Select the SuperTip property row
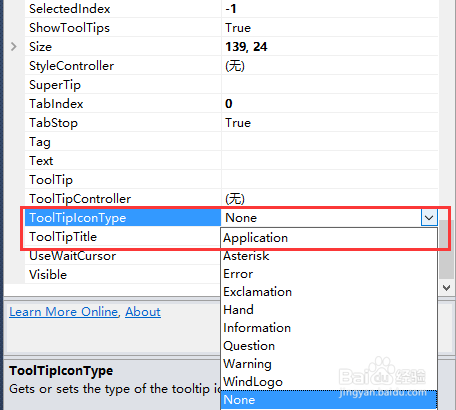 231,85
